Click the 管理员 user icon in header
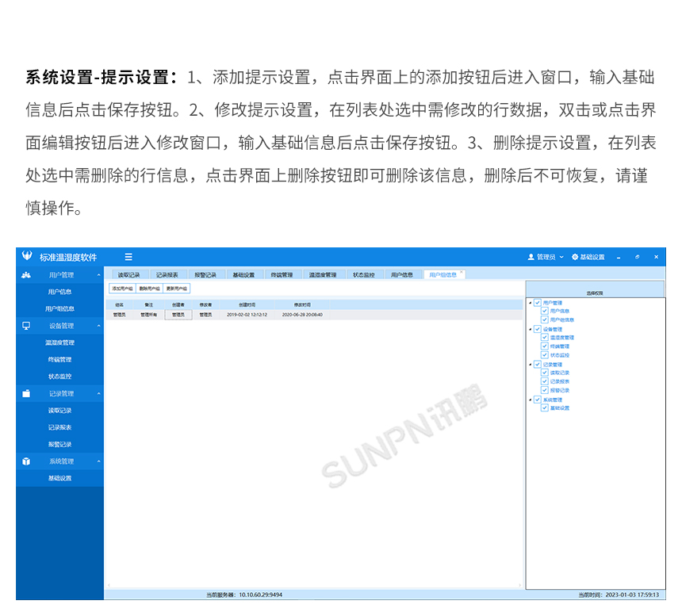The width and height of the screenshot is (682, 616). point(530,257)
